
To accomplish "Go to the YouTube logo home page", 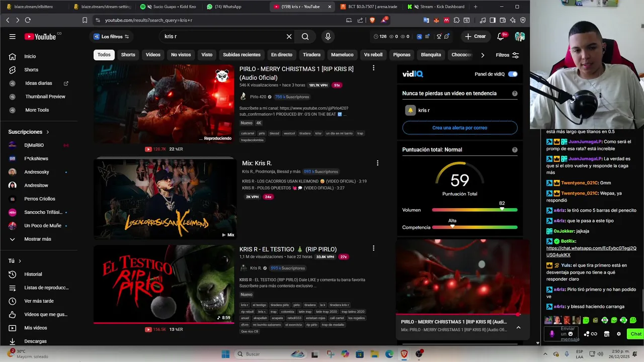I will click(x=40, y=36).
